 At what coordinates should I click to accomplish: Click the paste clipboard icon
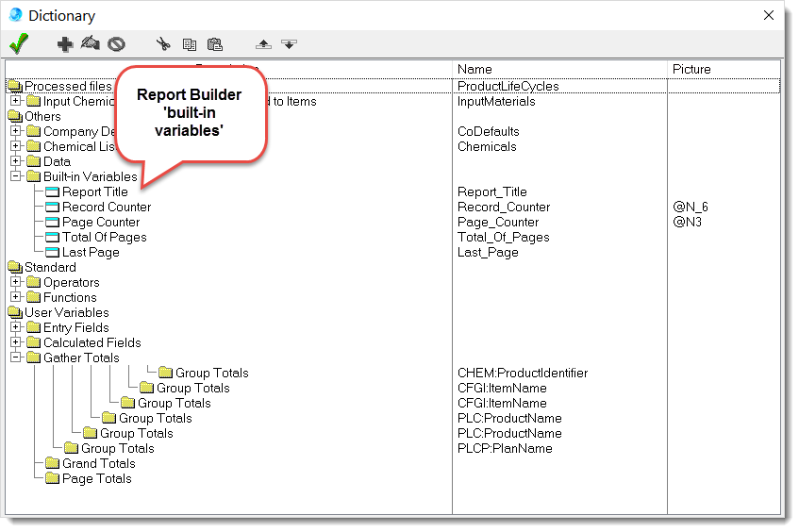[214, 44]
